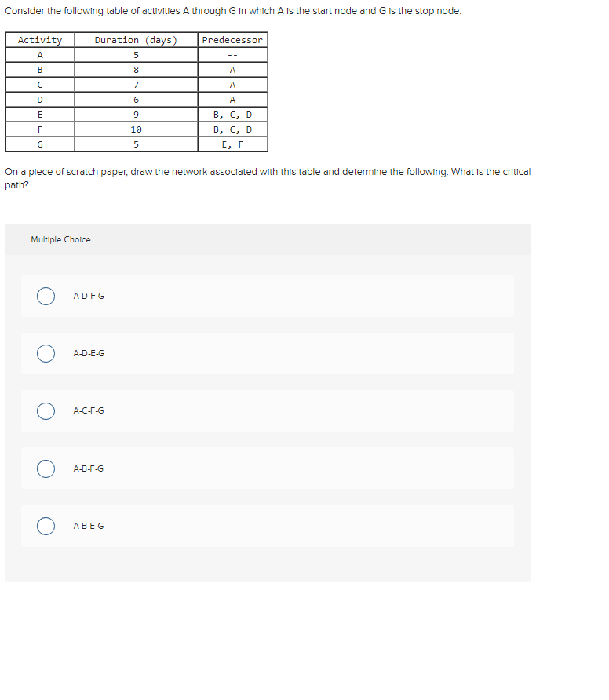
Task: Click the A-D-F-G answer label text
Action: tap(88, 296)
